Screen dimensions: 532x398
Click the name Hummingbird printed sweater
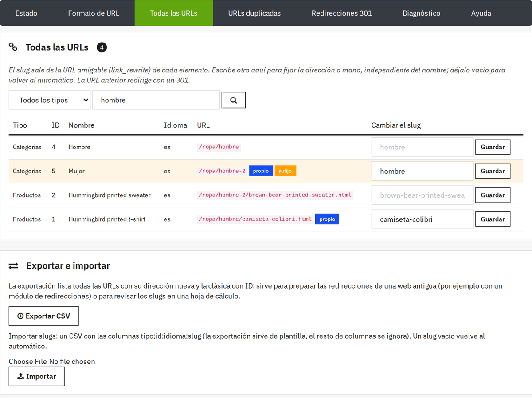tap(110, 195)
